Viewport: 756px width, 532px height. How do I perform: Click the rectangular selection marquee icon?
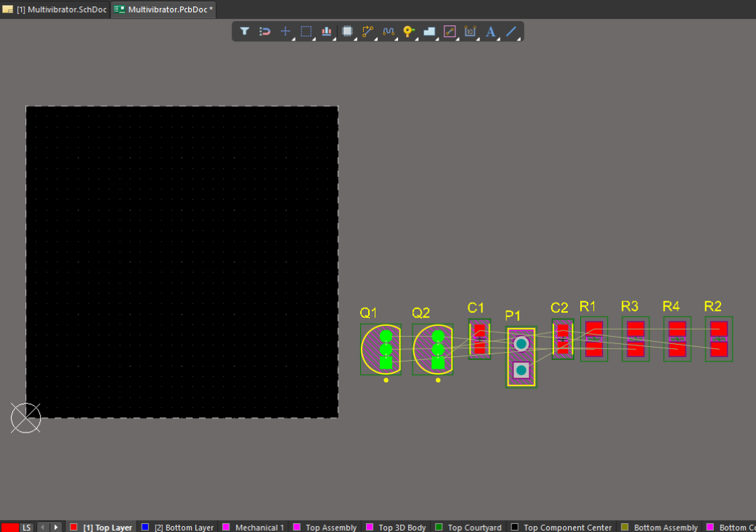(x=305, y=31)
